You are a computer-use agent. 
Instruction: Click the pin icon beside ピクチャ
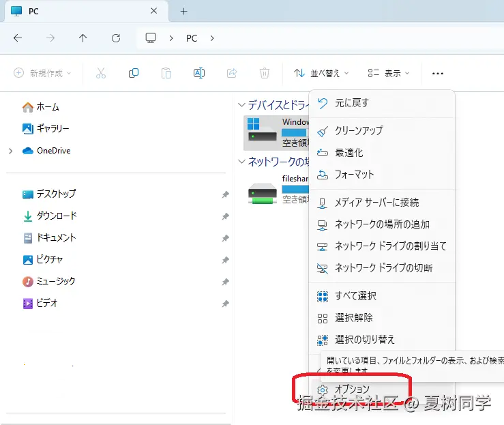[226, 260]
